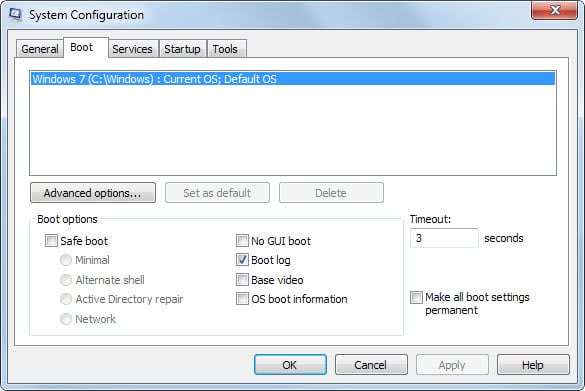Check OS boot information option
585x391 pixels.
tap(243, 298)
